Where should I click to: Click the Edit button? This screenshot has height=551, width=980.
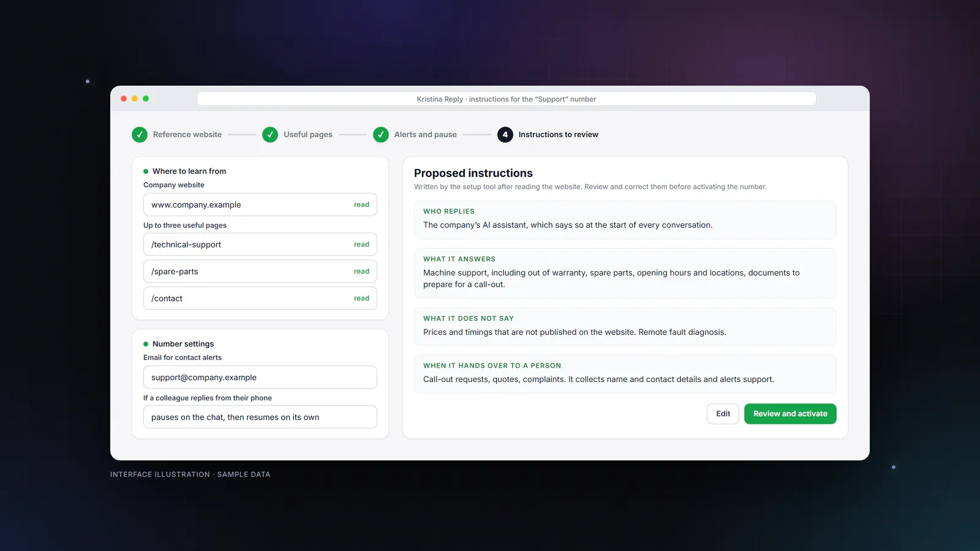point(723,414)
